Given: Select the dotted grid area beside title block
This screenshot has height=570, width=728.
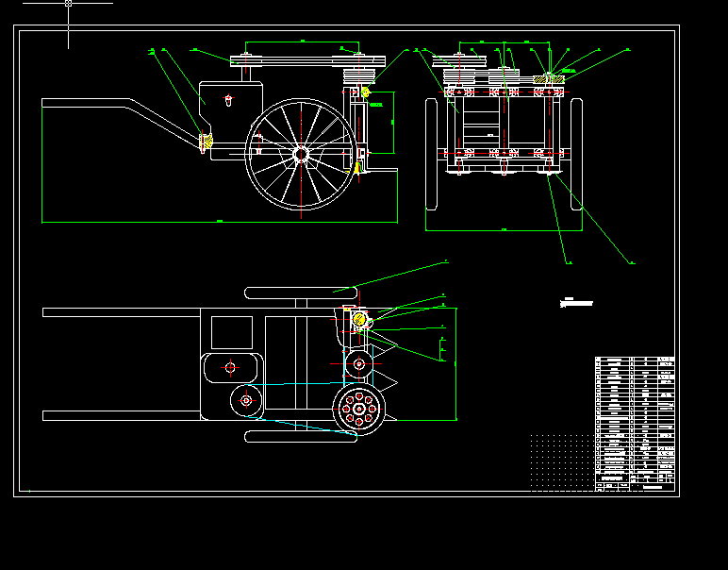Looking at the screenshot, I should [563, 462].
